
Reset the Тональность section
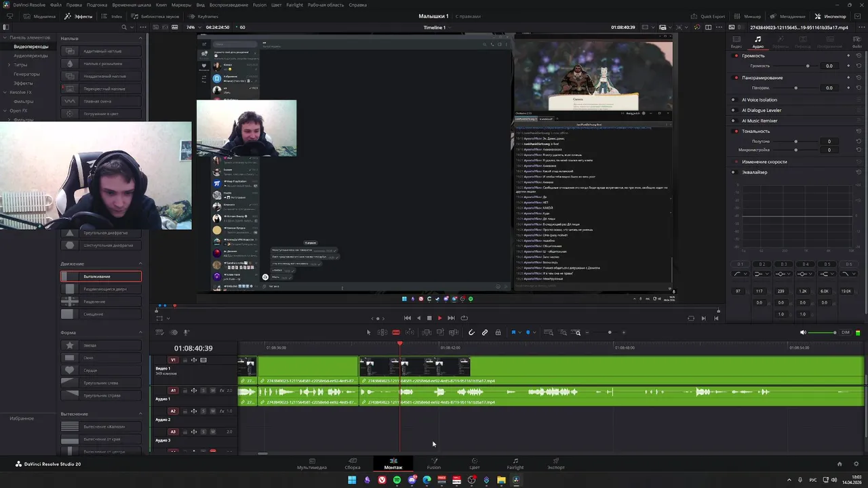coord(859,131)
